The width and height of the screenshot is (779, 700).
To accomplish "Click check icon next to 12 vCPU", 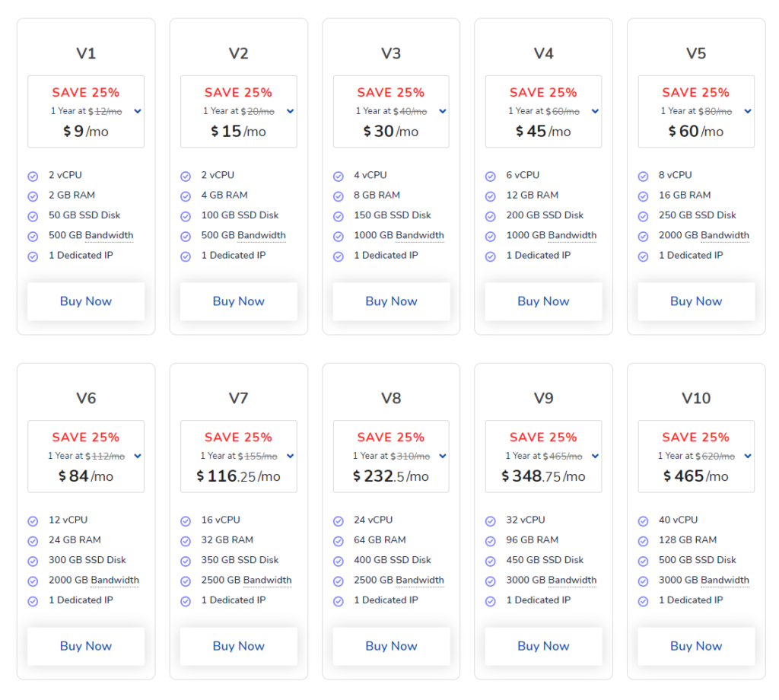I will (33, 521).
